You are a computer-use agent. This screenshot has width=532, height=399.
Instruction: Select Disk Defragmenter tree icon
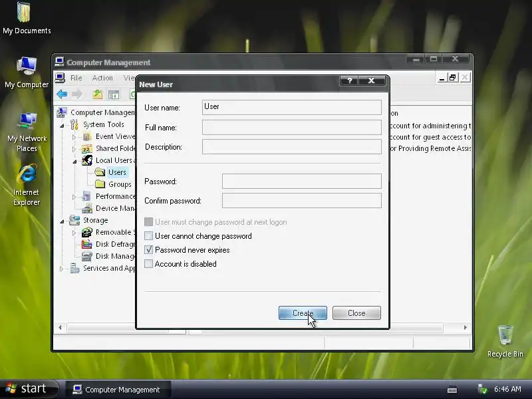[x=87, y=244]
